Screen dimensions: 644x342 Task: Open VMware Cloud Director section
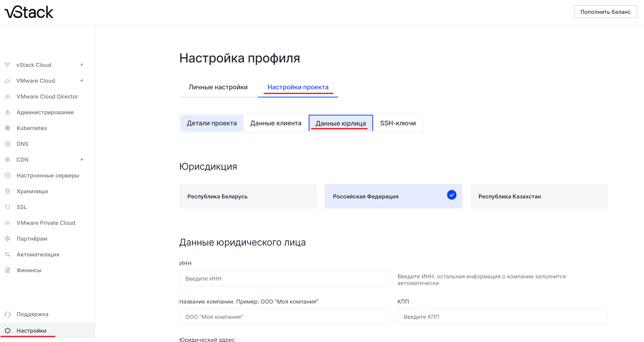48,96
